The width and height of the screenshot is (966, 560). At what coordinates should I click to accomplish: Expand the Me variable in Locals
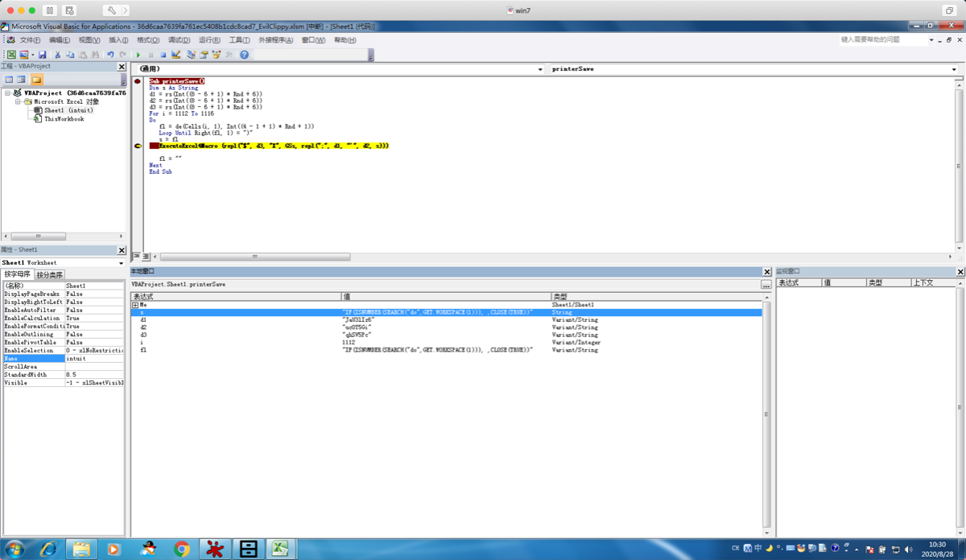click(x=136, y=305)
